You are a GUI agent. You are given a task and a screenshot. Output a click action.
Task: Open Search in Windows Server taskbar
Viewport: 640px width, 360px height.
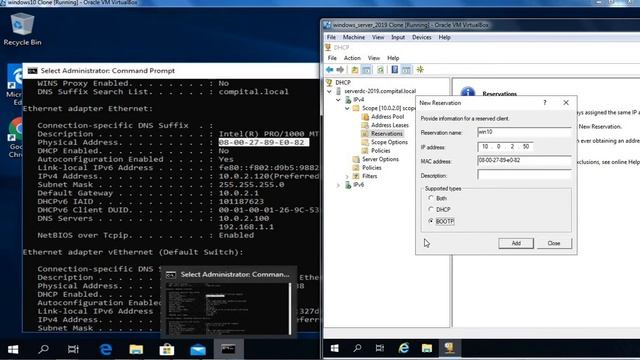pyautogui.click(x=358, y=348)
